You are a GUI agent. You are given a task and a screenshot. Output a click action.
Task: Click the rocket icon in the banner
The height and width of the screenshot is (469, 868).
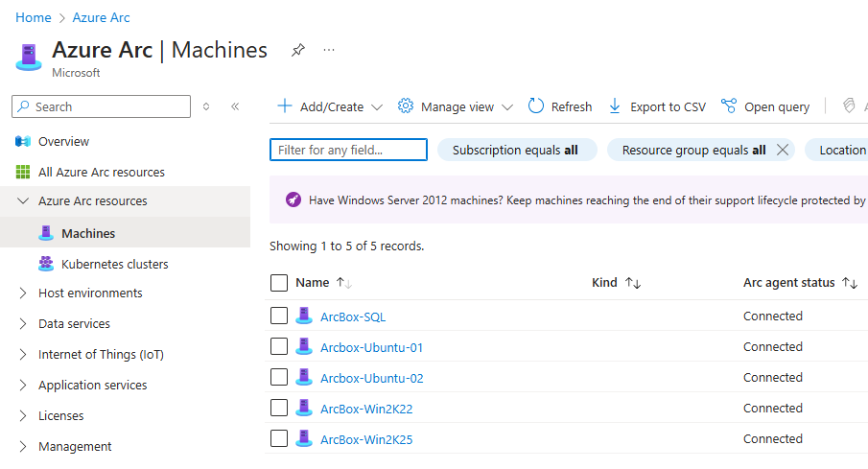[x=293, y=199]
